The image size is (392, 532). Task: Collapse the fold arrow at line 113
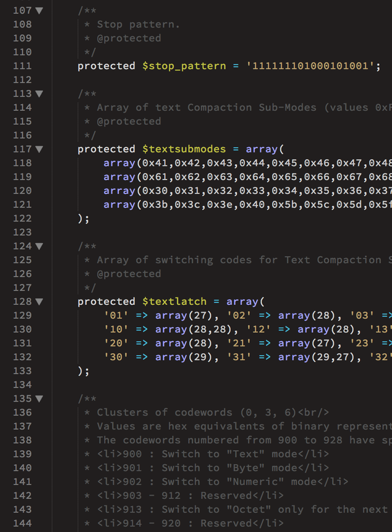coord(39,94)
